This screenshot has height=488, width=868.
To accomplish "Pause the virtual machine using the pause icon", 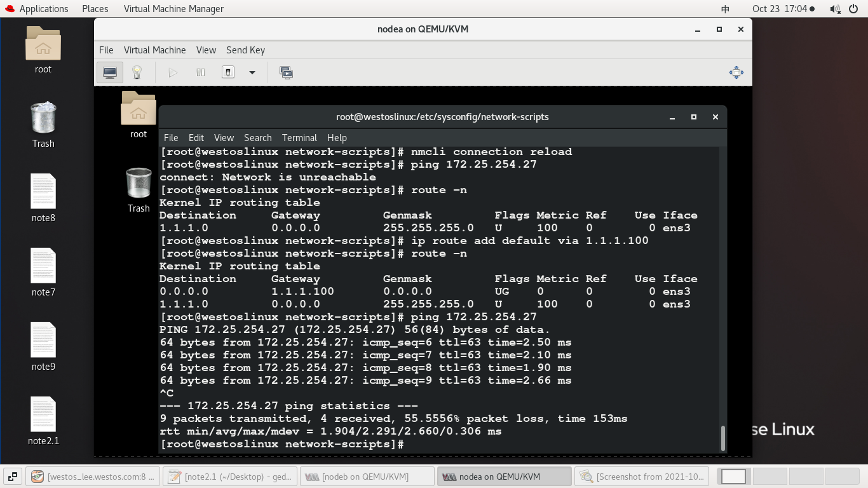I will pos(200,72).
